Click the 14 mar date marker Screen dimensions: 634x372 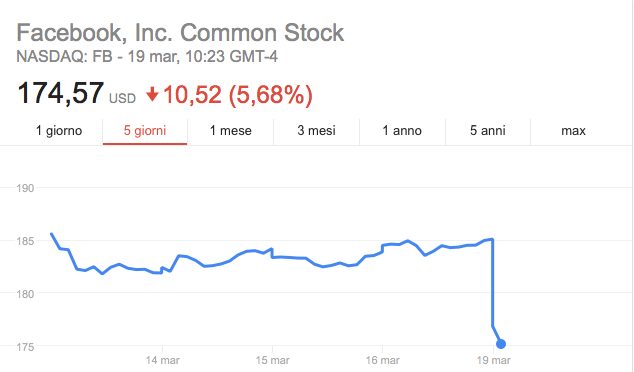162,360
